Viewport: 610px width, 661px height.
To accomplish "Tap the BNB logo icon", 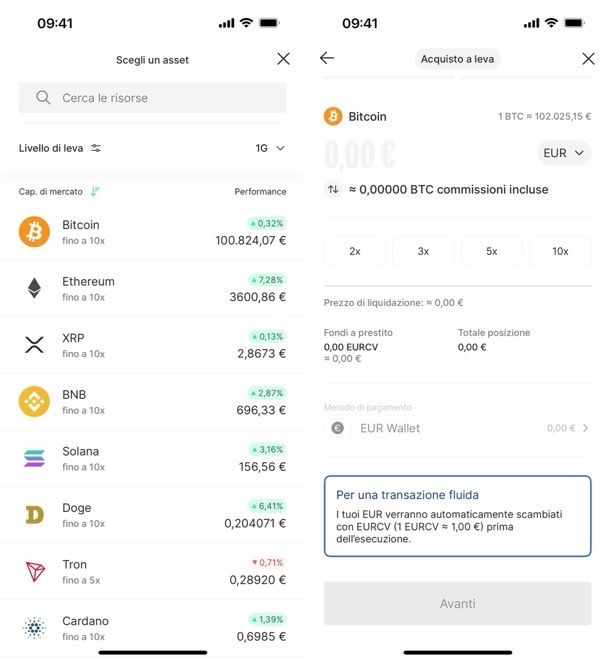I will pyautogui.click(x=34, y=402).
